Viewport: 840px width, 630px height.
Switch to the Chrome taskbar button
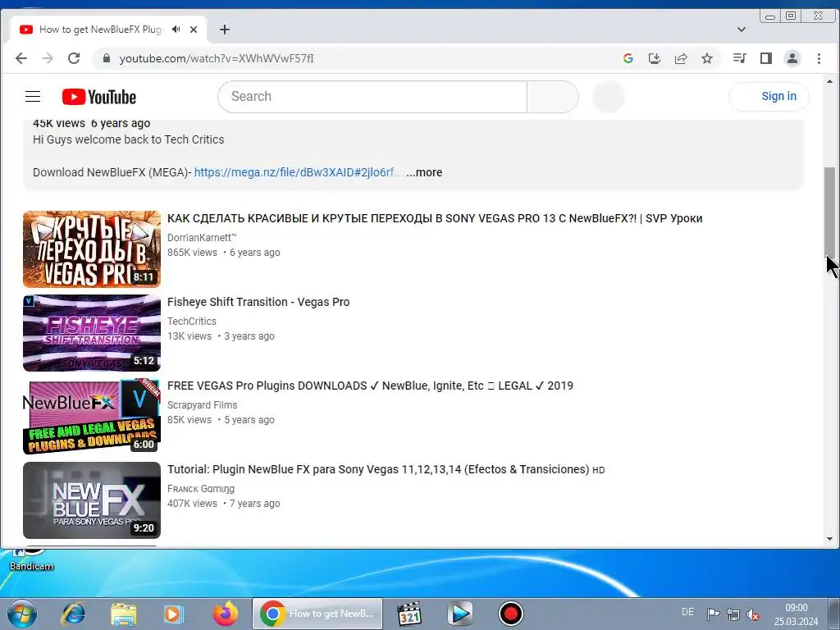click(317, 614)
